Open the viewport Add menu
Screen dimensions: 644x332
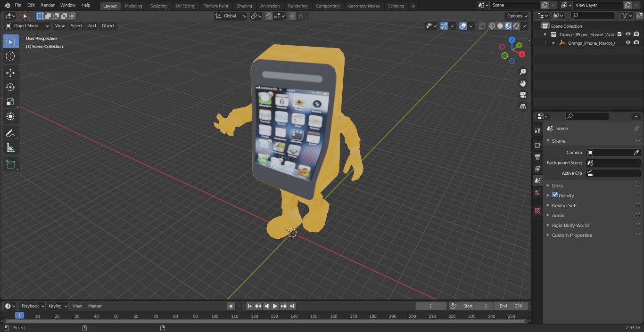coord(92,26)
